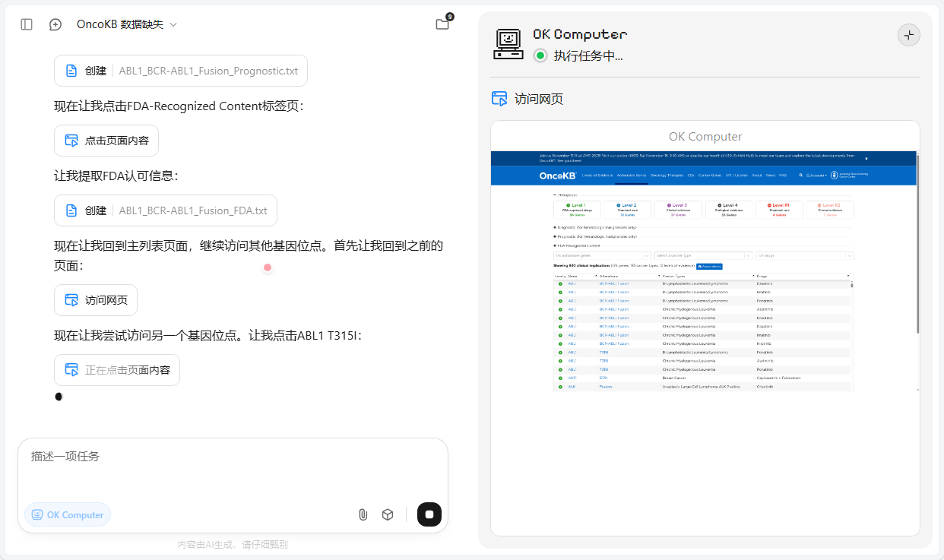Open the Account dropdown in OncoKB header
This screenshot has height=560, width=944.
click(817, 176)
